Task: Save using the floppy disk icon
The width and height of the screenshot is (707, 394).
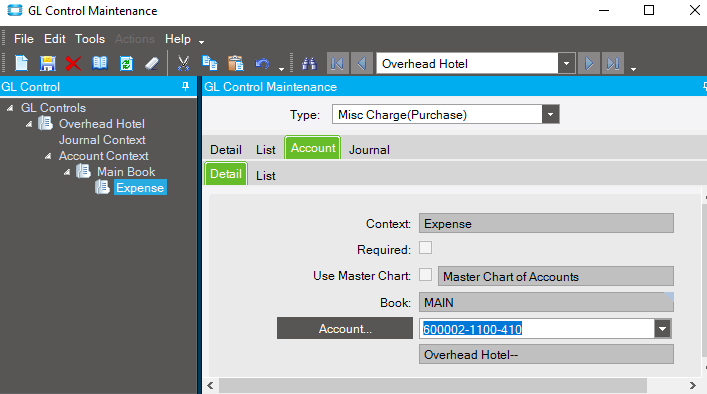Action: pyautogui.click(x=47, y=63)
